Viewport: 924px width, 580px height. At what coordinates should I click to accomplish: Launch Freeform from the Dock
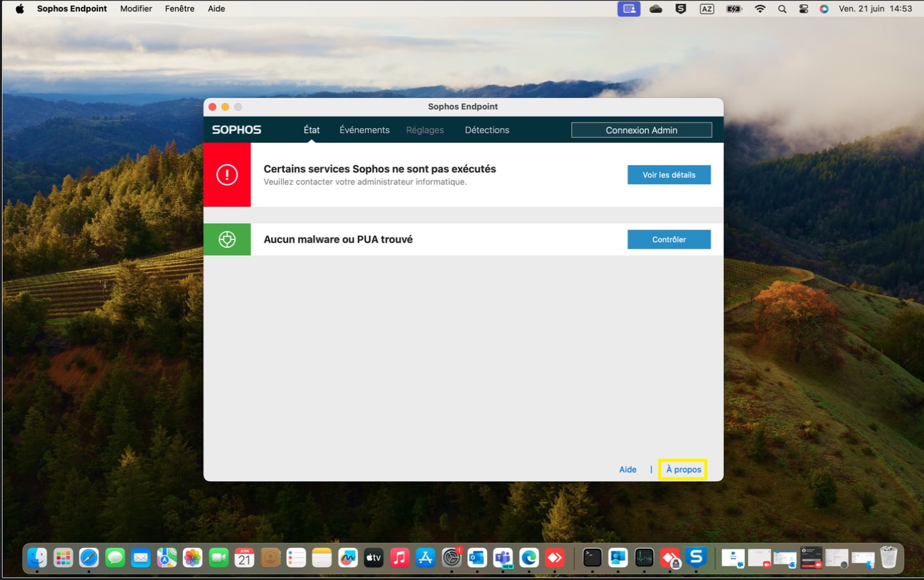click(x=348, y=558)
